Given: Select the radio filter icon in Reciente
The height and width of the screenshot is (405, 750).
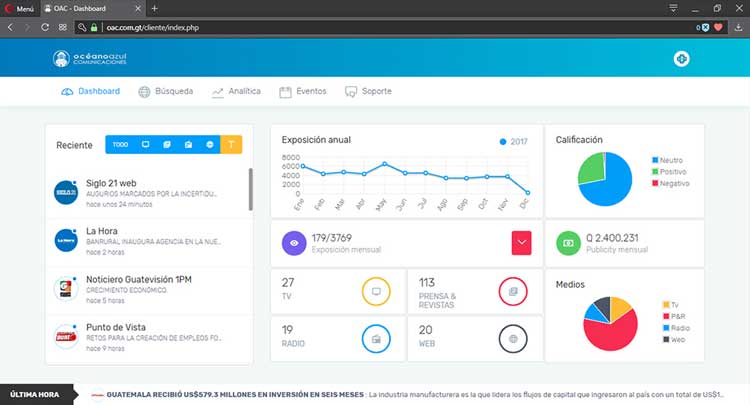Looking at the screenshot, I should (x=188, y=145).
